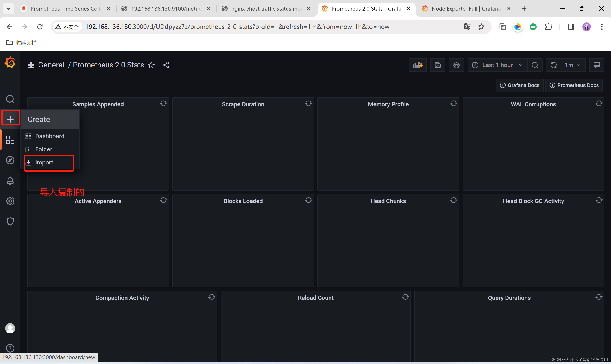Choose Import from the Create menu
Image resolution: width=611 pixels, height=364 pixels.
tap(50, 162)
